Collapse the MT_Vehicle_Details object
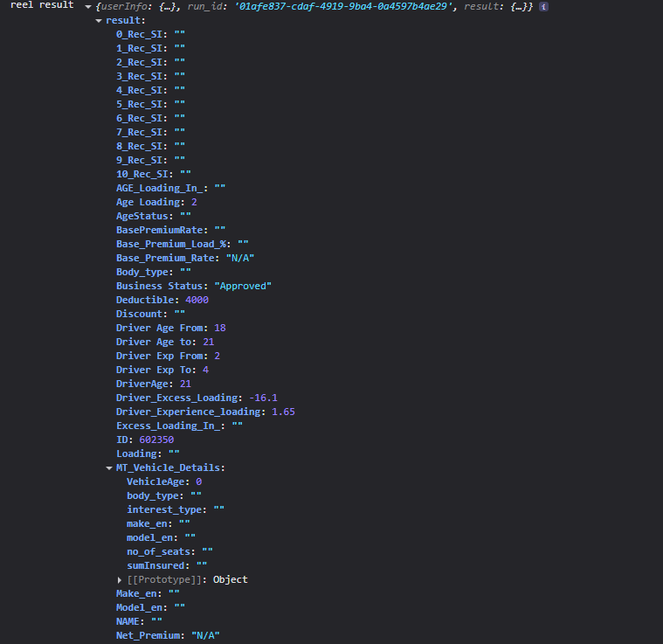663x644 pixels. pyautogui.click(x=109, y=468)
